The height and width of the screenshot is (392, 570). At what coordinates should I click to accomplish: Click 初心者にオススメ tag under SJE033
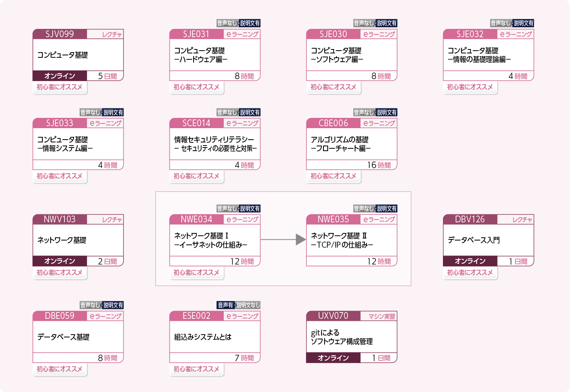59,176
